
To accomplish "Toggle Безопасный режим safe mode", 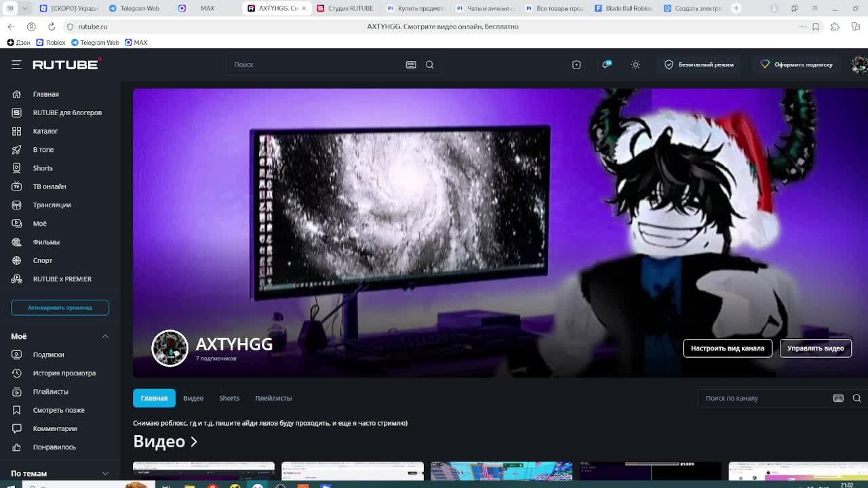I will pyautogui.click(x=698, y=64).
